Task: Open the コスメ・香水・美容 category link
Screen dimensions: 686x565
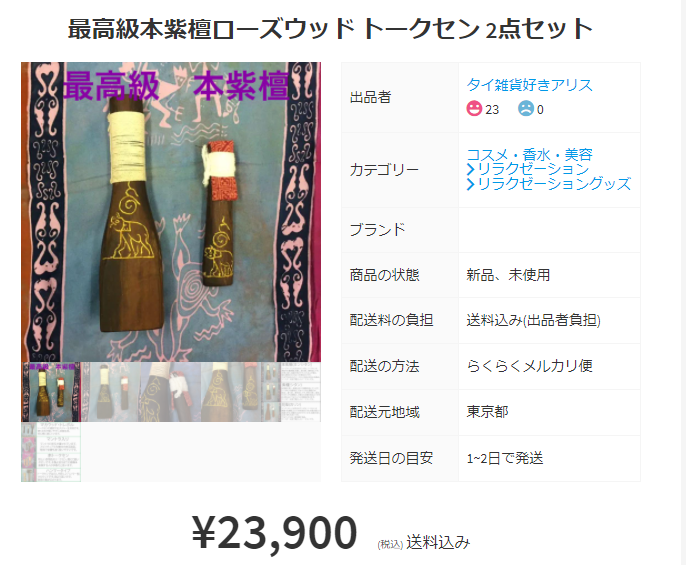Action: (529, 154)
